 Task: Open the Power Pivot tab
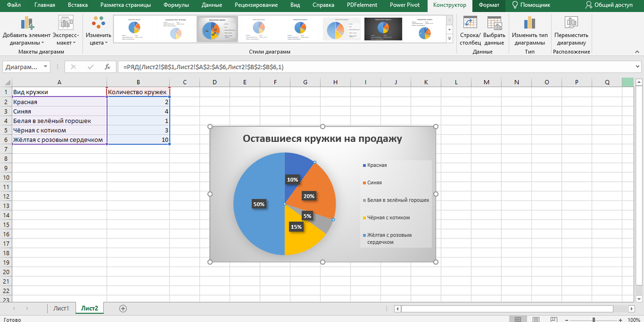[404, 5]
